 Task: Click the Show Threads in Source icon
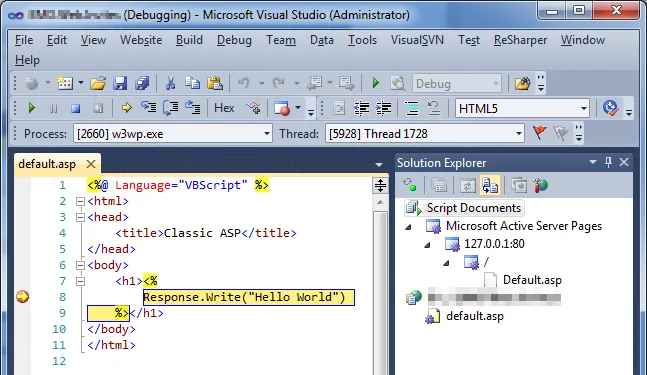(x=253, y=108)
